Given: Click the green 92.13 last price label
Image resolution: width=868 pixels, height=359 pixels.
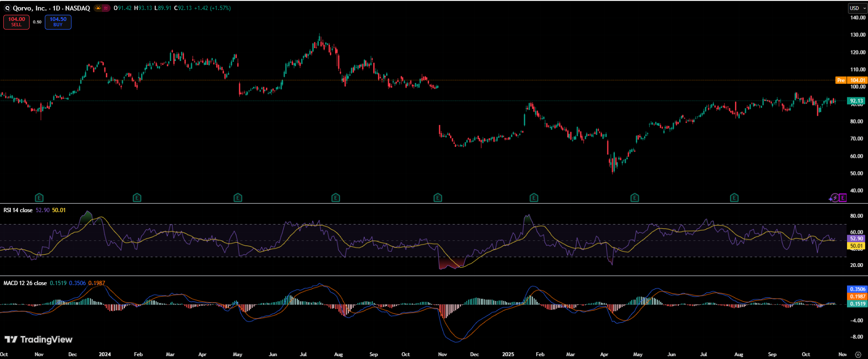Looking at the screenshot, I should (856, 101).
